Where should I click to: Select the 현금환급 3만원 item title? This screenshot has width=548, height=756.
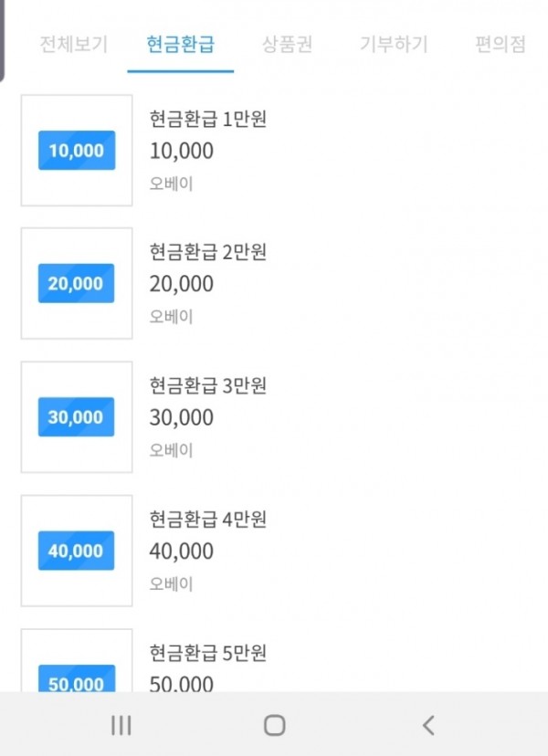point(208,385)
